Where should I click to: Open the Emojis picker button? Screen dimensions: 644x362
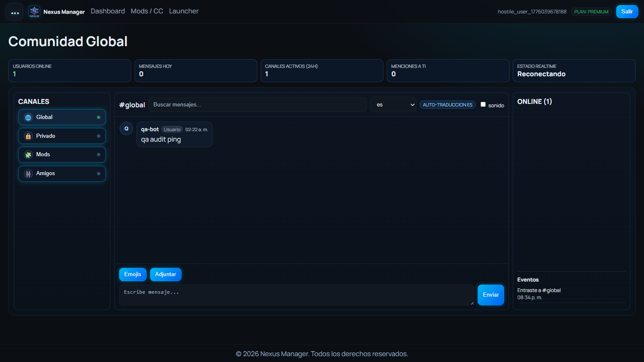pyautogui.click(x=132, y=274)
